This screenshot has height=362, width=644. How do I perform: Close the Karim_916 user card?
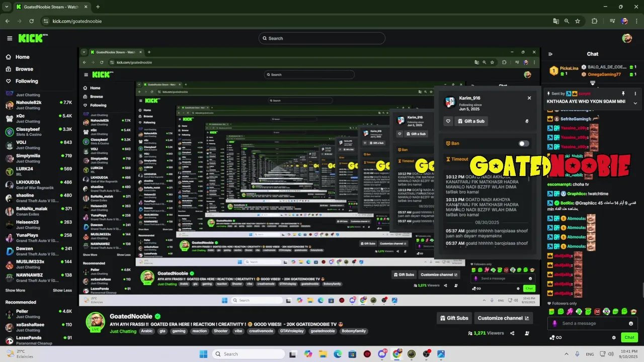tap(529, 98)
